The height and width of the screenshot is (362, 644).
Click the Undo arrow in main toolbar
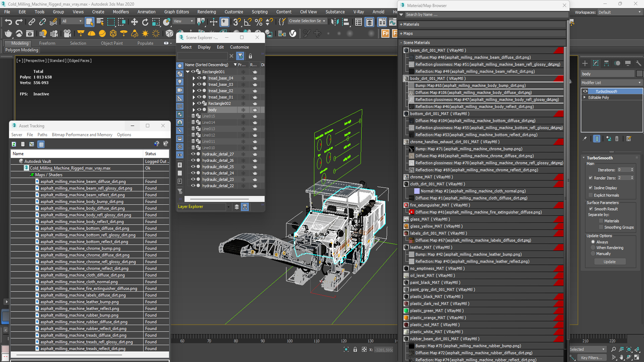[x=8, y=22]
